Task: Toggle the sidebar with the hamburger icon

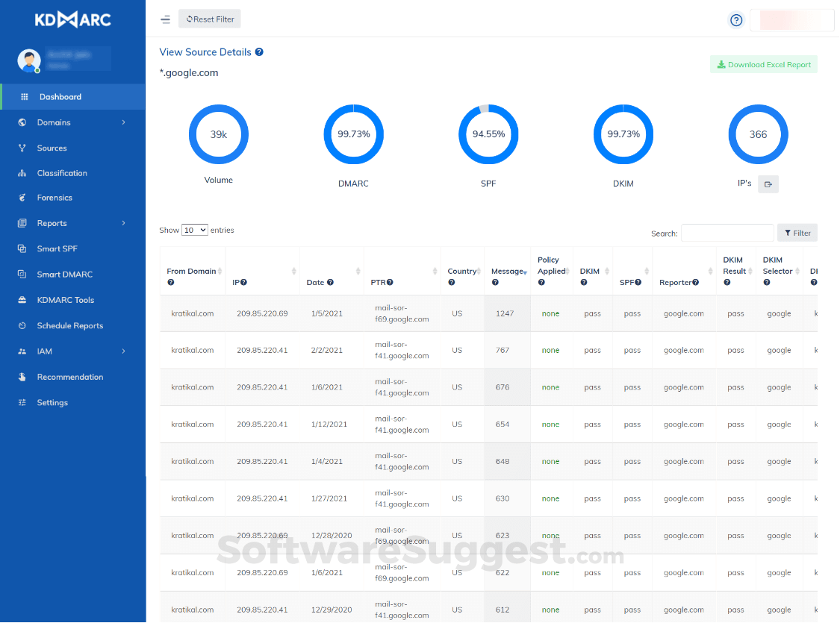Action: 165,20
